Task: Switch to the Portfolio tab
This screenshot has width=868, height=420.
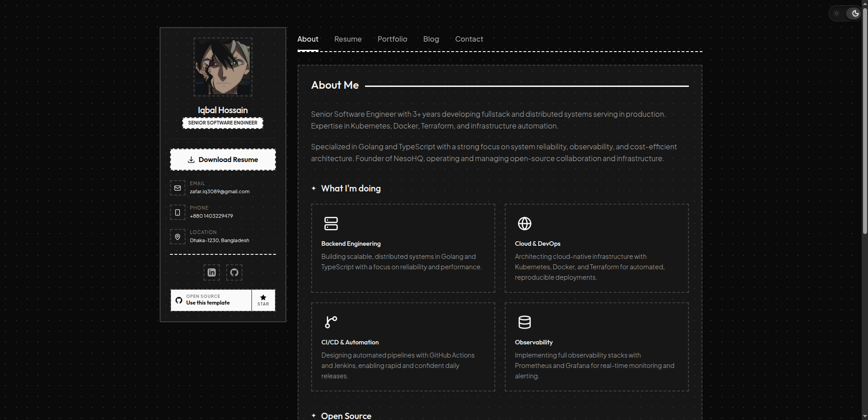Action: coord(392,39)
